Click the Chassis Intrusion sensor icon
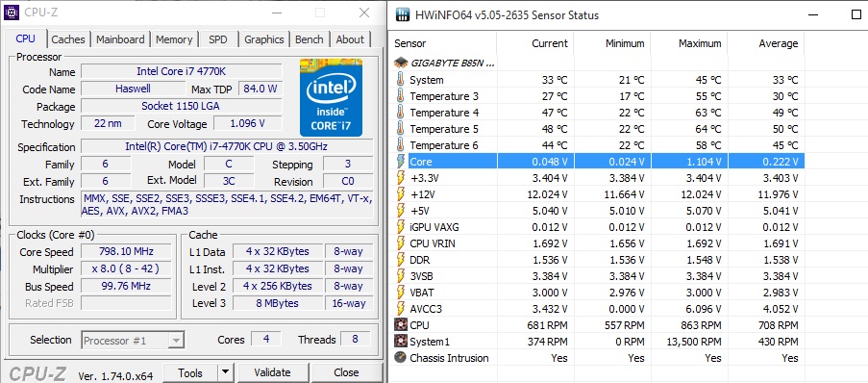The image size is (868, 383). tap(401, 358)
